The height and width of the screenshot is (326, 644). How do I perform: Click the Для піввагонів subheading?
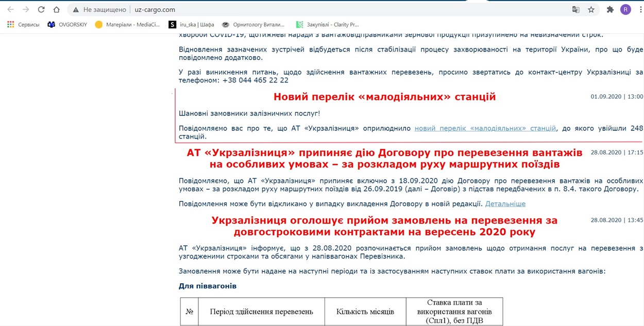(208, 286)
